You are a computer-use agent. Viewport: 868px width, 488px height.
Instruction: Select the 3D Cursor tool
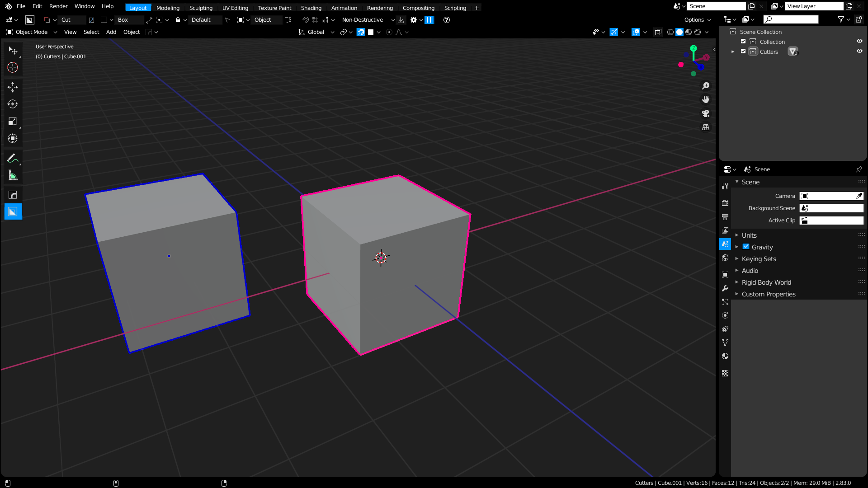(x=13, y=67)
